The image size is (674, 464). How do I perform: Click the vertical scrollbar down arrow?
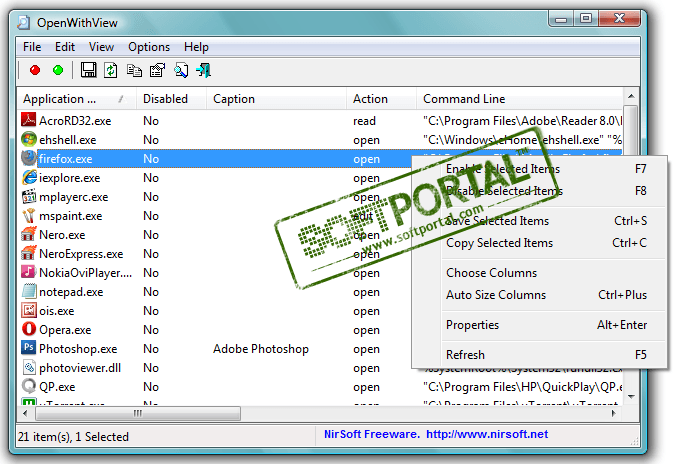click(x=631, y=397)
